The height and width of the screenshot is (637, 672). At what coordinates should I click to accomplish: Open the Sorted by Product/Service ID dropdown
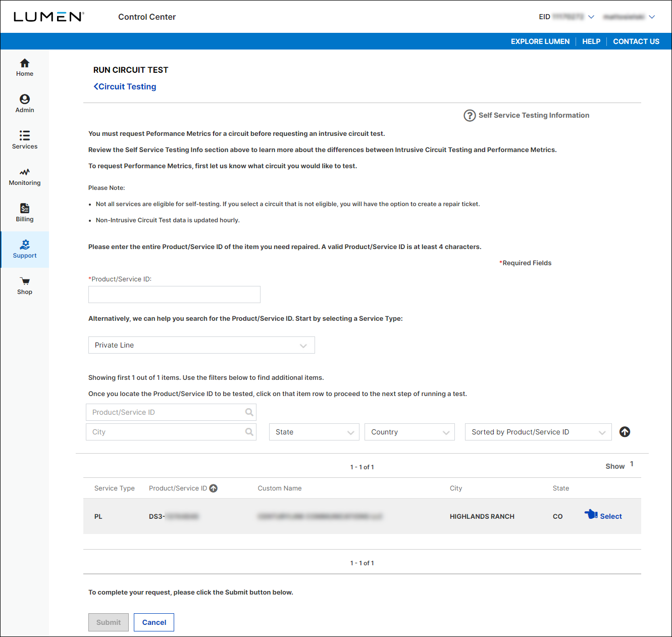pos(538,432)
